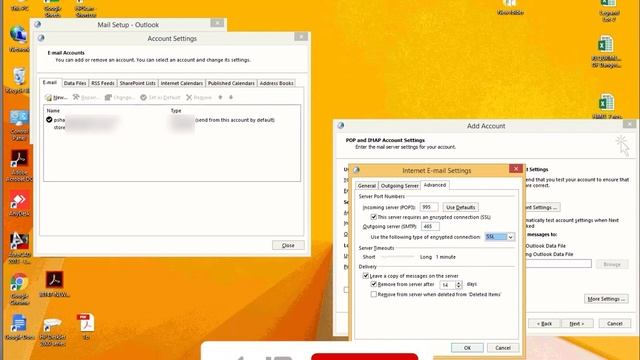Open the PDF file icon beside HP DeskJet

tap(86, 326)
